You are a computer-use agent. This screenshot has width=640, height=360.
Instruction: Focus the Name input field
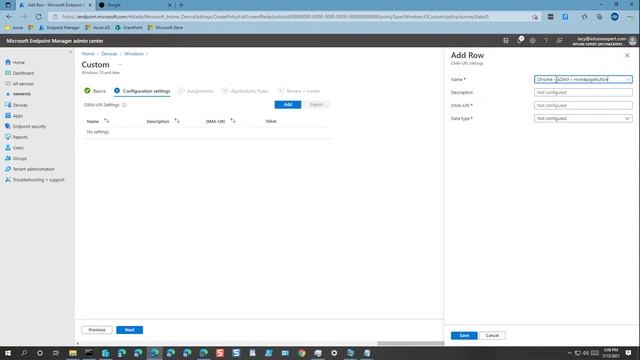point(583,79)
